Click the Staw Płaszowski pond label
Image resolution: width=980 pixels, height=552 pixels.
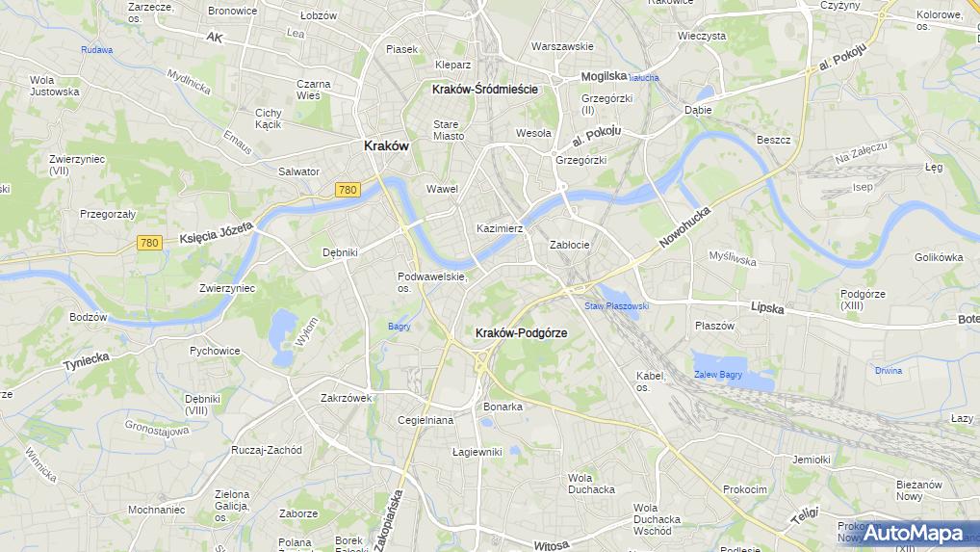pos(617,306)
